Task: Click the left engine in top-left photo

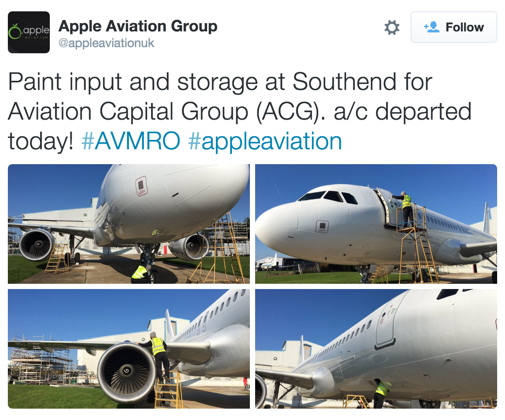Action: click(36, 245)
